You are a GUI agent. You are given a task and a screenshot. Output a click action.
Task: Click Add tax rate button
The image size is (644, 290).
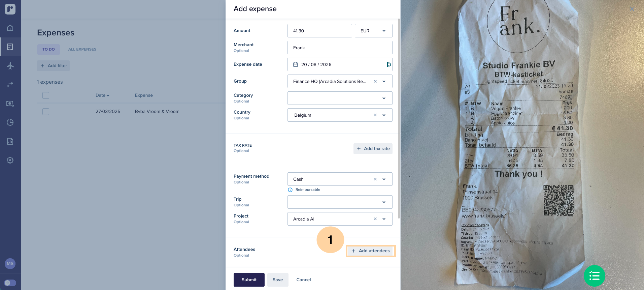coord(373,149)
